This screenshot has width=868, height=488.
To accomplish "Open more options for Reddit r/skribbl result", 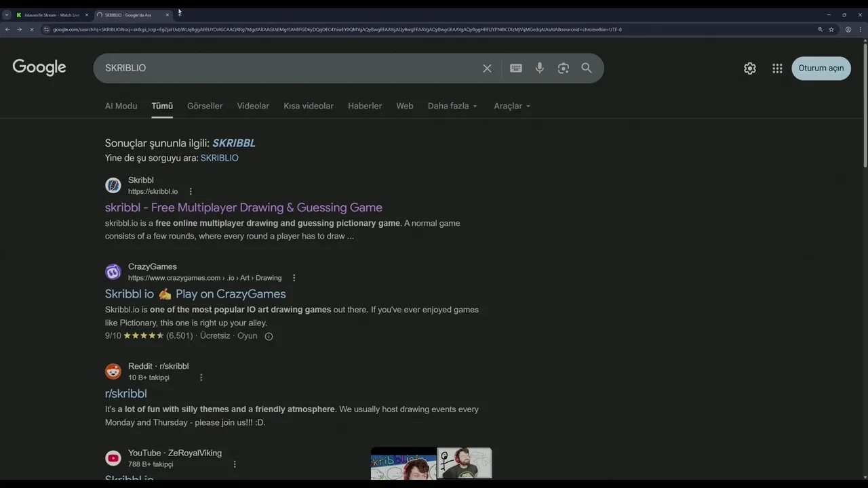I will point(201,378).
